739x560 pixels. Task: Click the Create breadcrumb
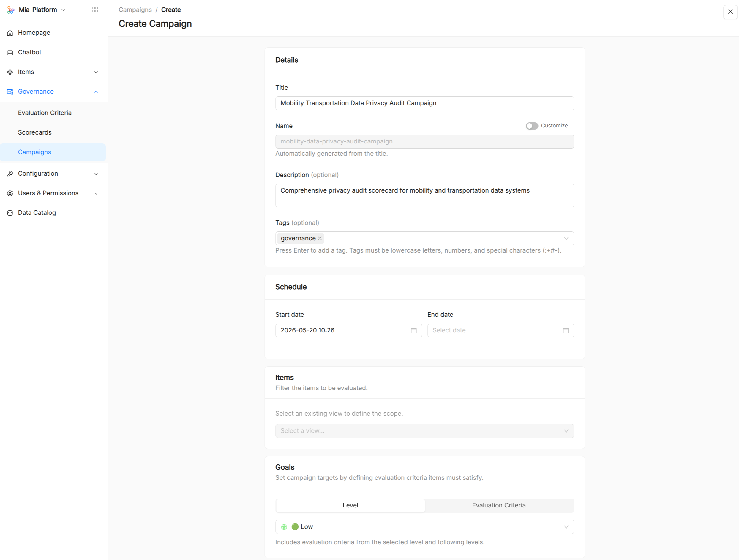[x=171, y=10]
